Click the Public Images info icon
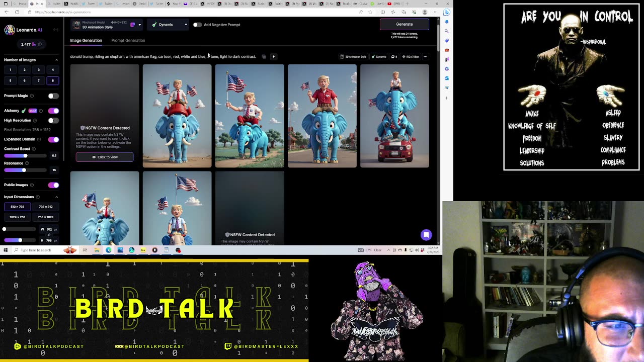Image resolution: width=644 pixels, height=362 pixels. [32, 185]
